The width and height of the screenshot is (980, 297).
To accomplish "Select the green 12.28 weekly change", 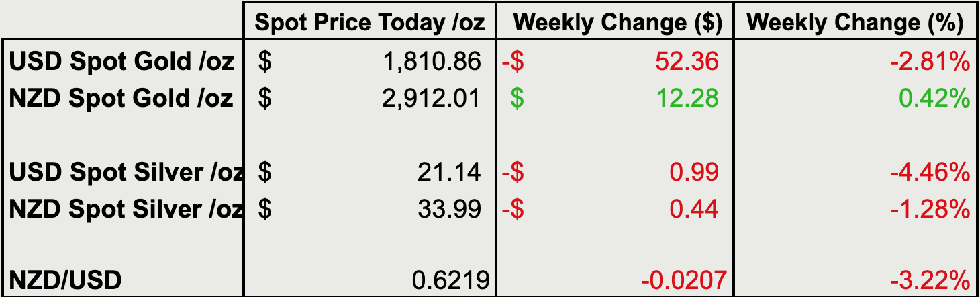I will [687, 99].
